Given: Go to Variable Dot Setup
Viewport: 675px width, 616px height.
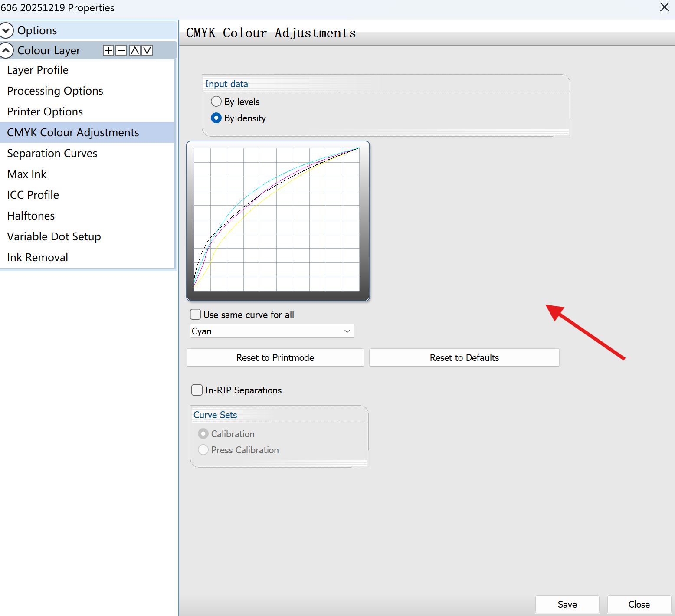Looking at the screenshot, I should 87,236.
